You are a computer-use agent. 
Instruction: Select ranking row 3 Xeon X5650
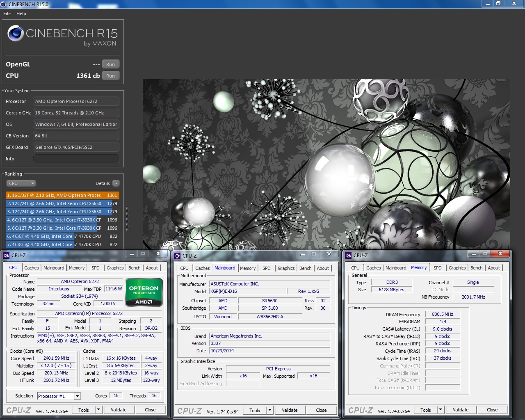pos(62,212)
